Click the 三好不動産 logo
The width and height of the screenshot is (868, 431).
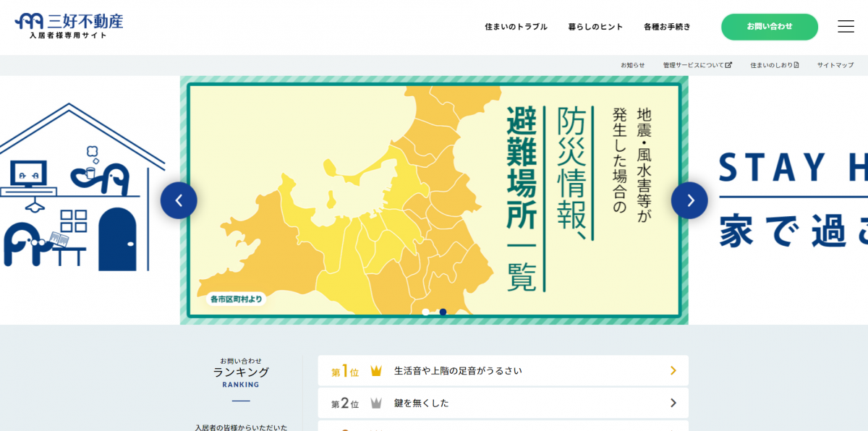tap(69, 25)
